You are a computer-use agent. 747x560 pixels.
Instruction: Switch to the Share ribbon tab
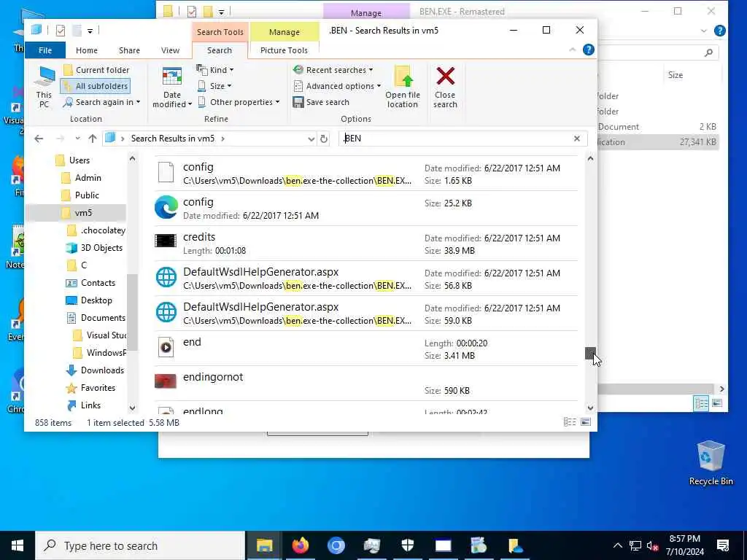point(130,50)
